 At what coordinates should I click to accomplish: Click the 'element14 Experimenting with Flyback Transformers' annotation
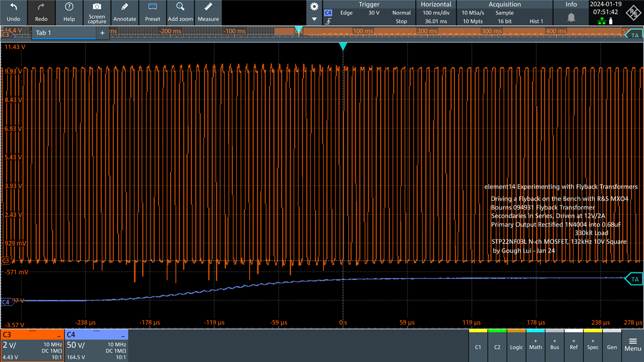pyautogui.click(x=561, y=187)
